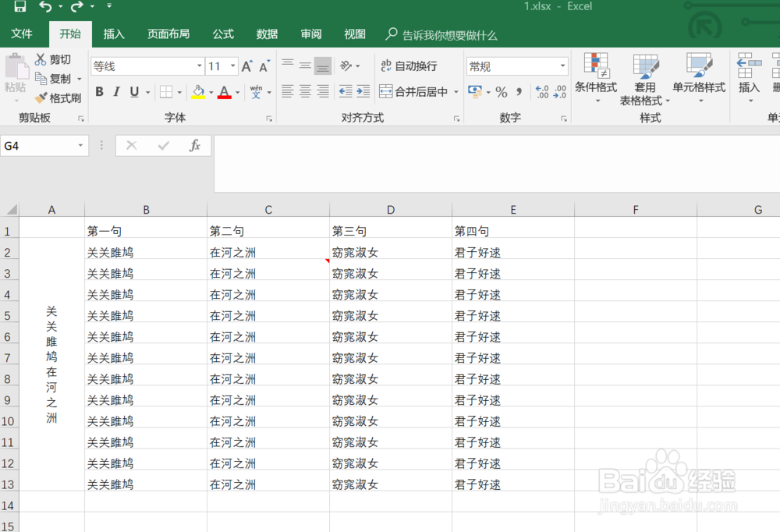Click the formula bar cancel X button
The image size is (780, 532).
[131, 145]
